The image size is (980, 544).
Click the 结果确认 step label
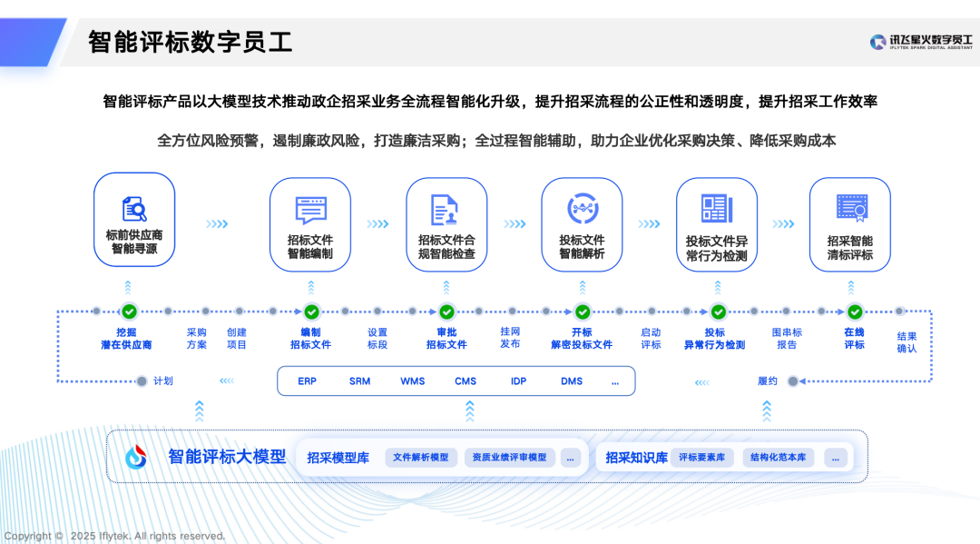pos(906,342)
